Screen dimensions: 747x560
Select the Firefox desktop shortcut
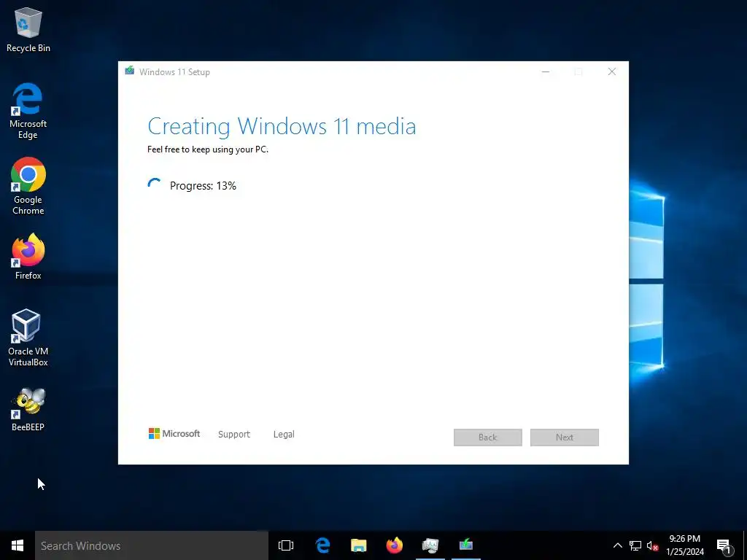coord(28,256)
